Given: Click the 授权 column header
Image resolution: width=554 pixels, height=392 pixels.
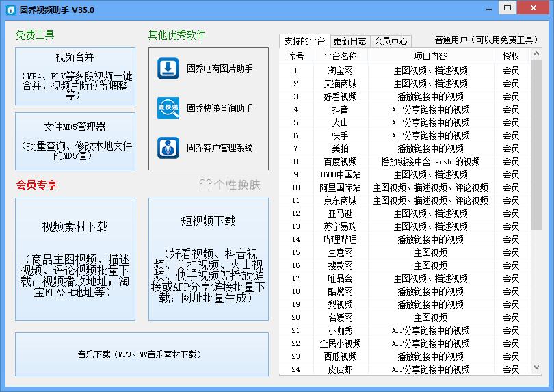Looking at the screenshot, I should (511, 56).
